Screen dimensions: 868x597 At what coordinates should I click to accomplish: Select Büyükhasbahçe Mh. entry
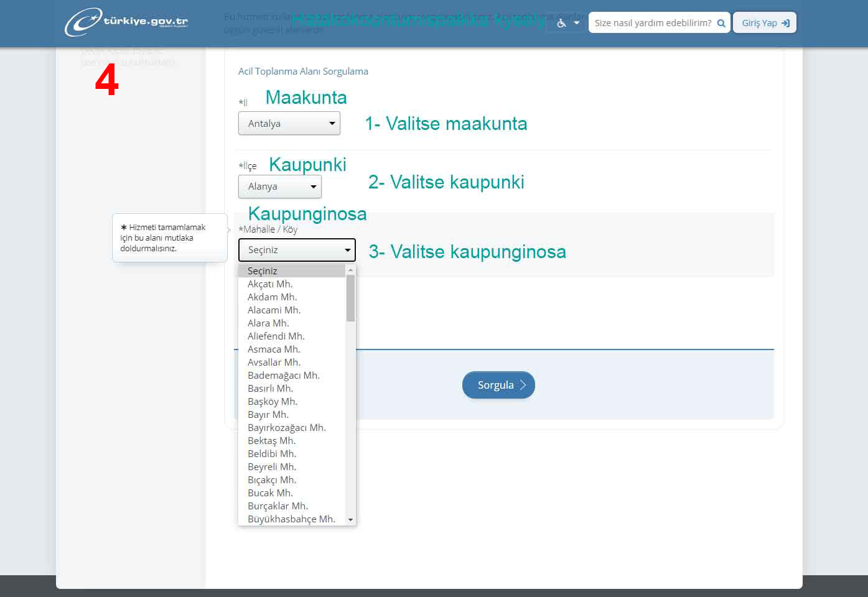tap(291, 519)
